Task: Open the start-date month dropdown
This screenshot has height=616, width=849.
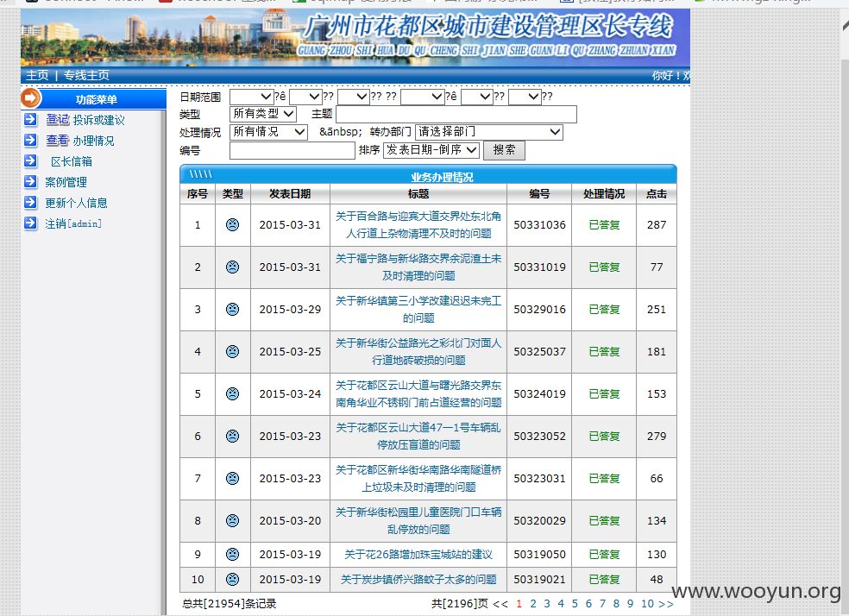Action: [x=306, y=97]
